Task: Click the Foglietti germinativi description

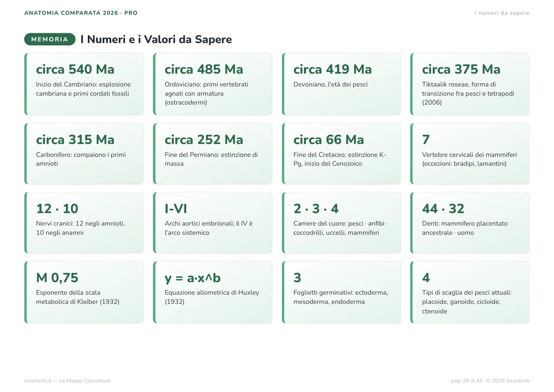Action: (341, 297)
